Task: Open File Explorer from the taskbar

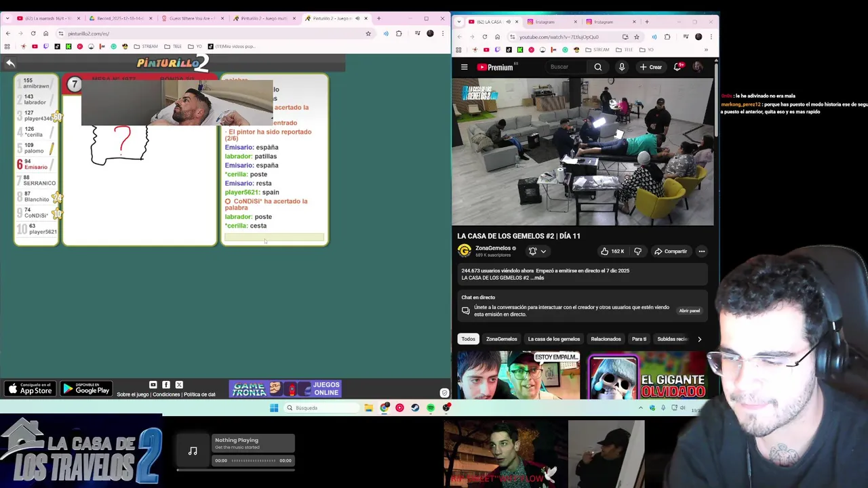Action: (x=368, y=408)
